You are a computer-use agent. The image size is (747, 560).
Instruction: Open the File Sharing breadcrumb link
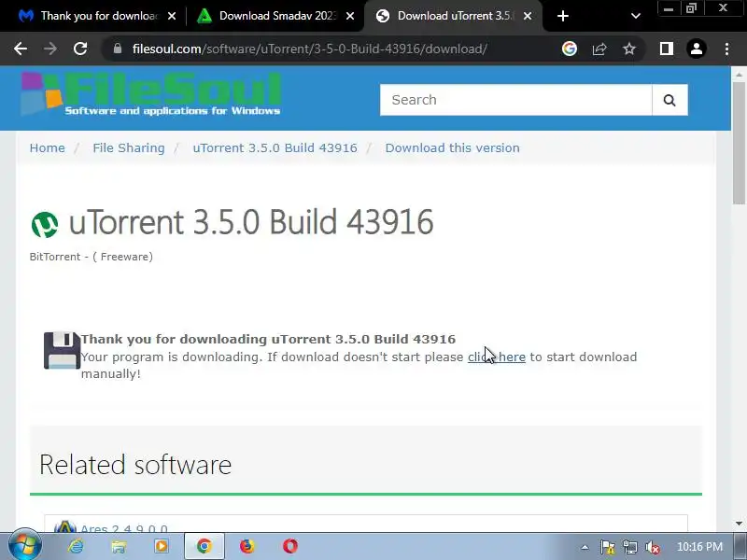point(129,148)
